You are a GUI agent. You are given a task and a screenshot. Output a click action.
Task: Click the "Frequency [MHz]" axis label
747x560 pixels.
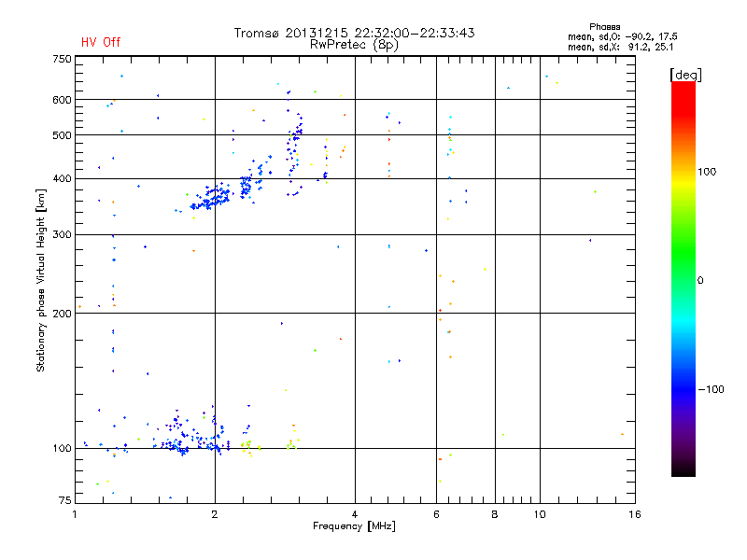coord(354,526)
